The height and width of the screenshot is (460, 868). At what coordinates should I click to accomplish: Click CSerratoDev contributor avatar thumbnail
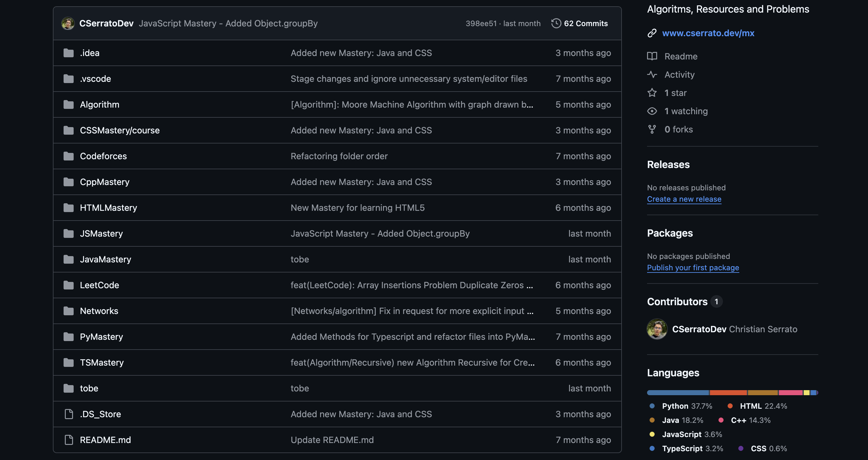[657, 329]
